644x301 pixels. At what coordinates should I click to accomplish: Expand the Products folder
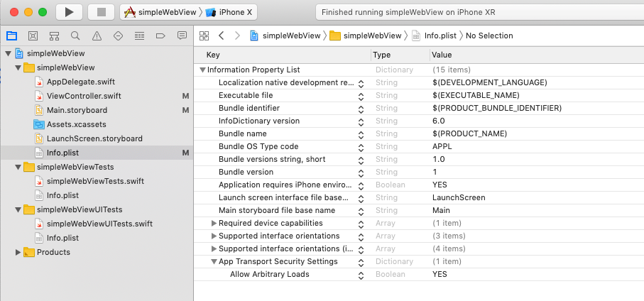(18, 252)
